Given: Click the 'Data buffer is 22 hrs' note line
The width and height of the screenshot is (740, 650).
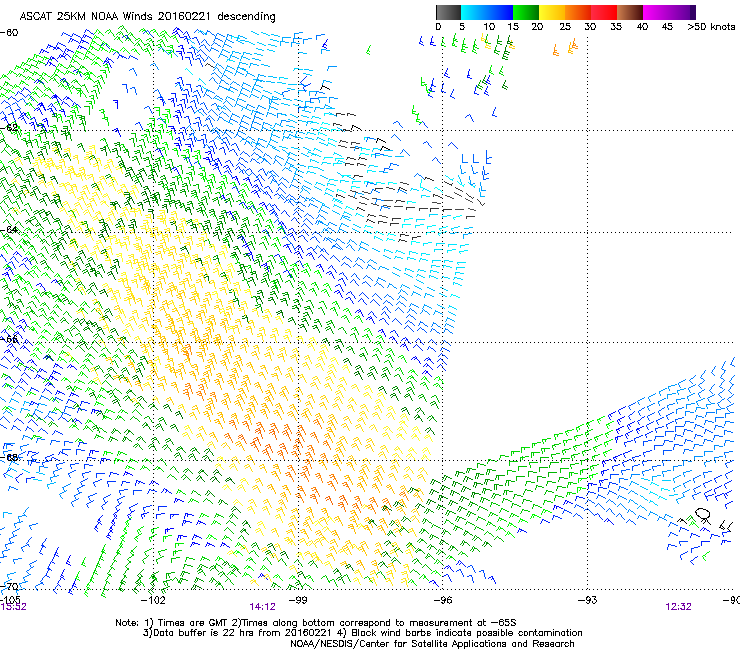Looking at the screenshot, I should (362, 633).
